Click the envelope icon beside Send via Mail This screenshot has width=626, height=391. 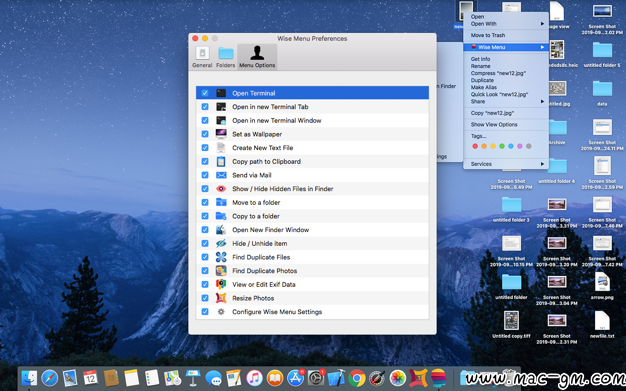tap(221, 175)
